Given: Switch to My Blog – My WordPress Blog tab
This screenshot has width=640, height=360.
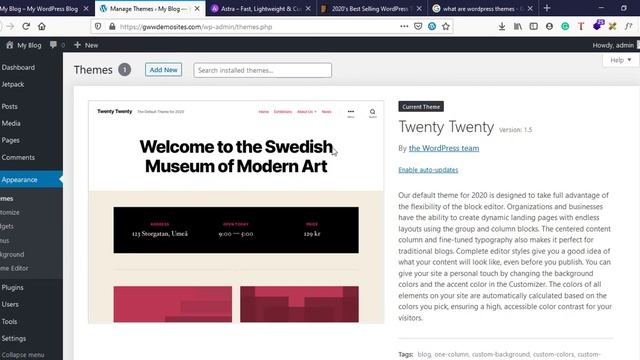Looking at the screenshot, I should pos(39,9).
